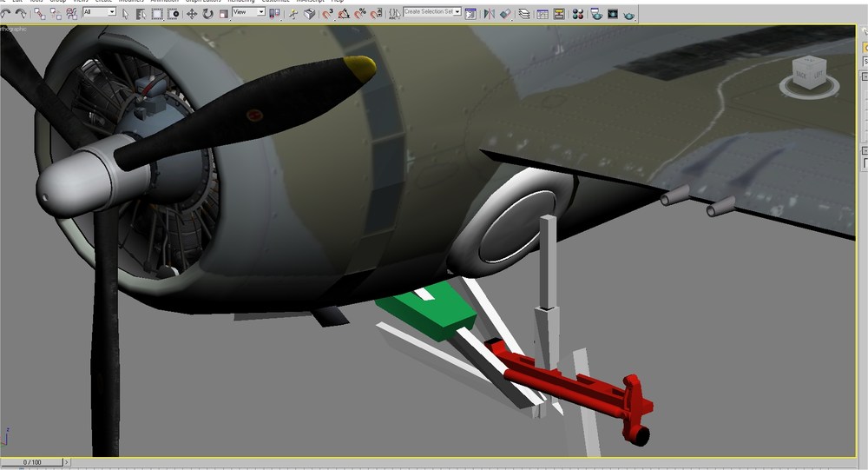The height and width of the screenshot is (470, 868).
Task: Click the Use Pivot Point Center icon
Action: [x=274, y=14]
